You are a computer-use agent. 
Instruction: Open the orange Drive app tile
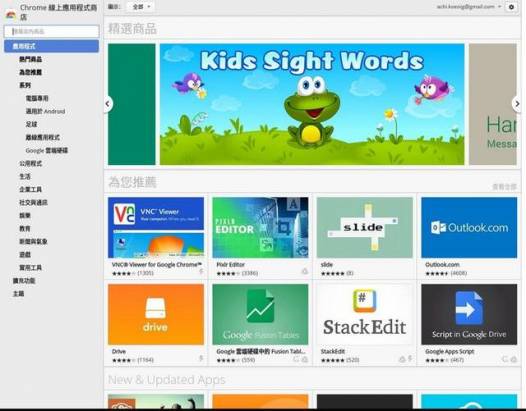[x=156, y=314]
